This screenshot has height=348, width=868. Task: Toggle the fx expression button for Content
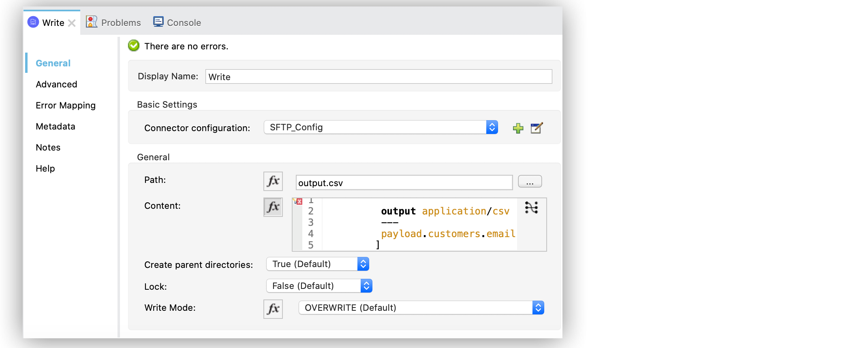click(x=273, y=207)
